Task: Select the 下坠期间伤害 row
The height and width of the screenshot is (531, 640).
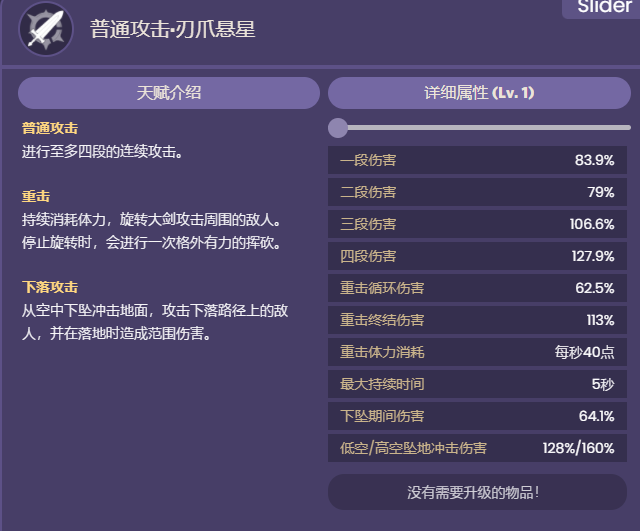Action: click(x=477, y=416)
